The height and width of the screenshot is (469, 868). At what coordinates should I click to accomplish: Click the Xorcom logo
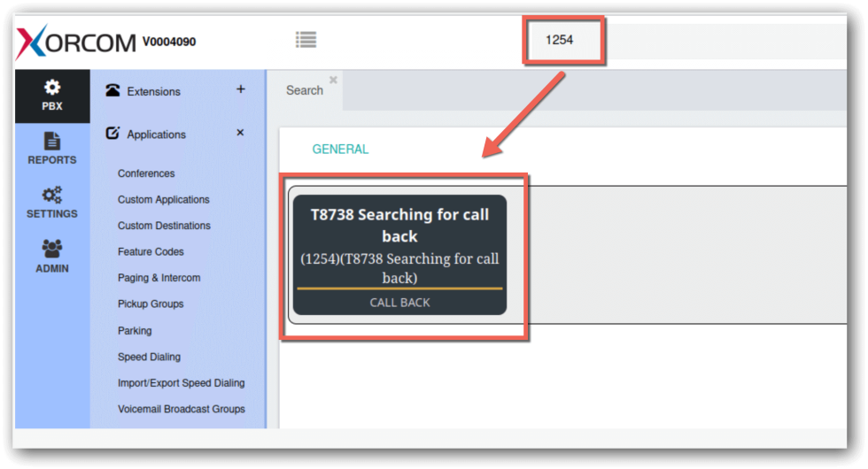click(75, 42)
